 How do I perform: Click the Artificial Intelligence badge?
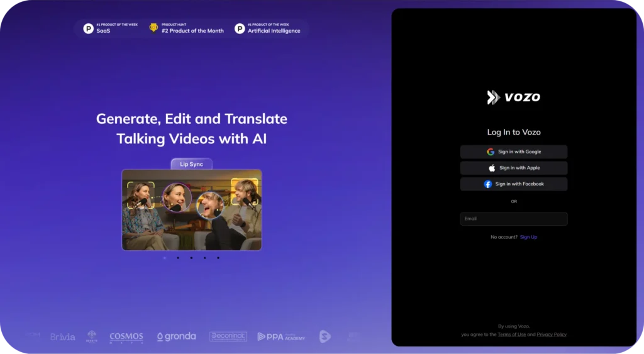click(x=267, y=28)
